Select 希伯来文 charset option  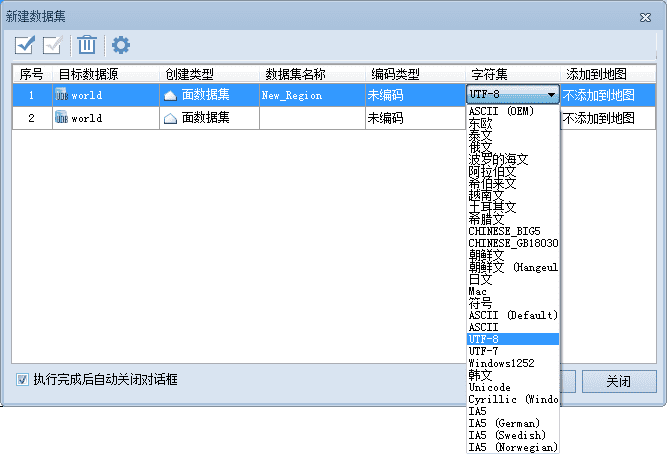click(x=513, y=183)
